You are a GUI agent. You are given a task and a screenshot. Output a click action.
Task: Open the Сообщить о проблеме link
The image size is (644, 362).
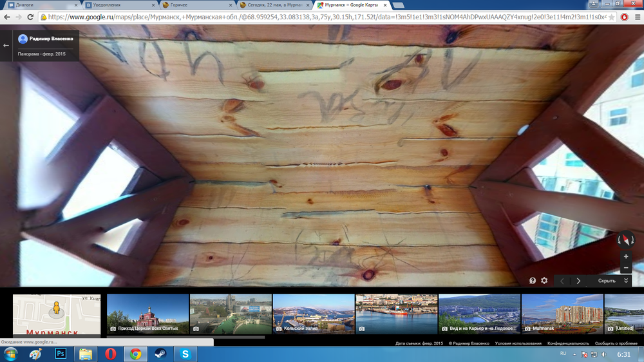[x=616, y=343]
